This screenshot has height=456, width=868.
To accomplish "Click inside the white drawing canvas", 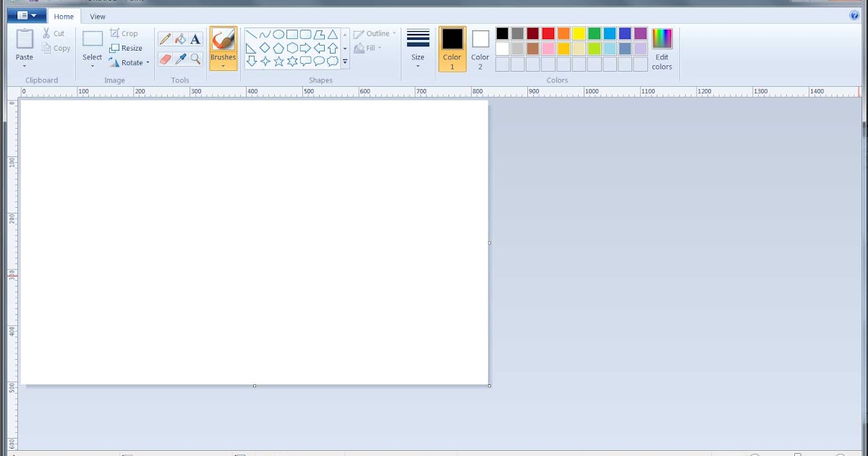I will (x=255, y=242).
